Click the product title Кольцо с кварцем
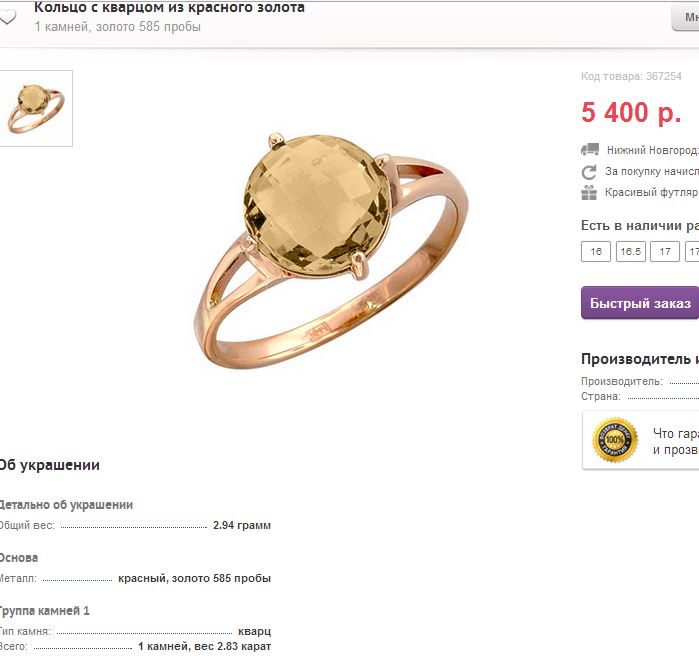 coord(169,7)
